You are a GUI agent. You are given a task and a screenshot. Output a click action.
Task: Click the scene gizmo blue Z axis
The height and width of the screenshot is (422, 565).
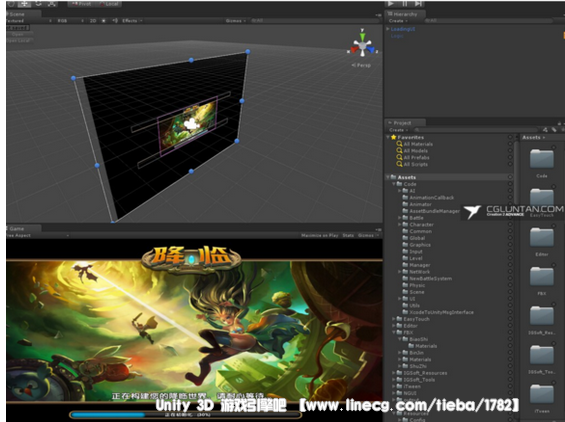point(371,50)
